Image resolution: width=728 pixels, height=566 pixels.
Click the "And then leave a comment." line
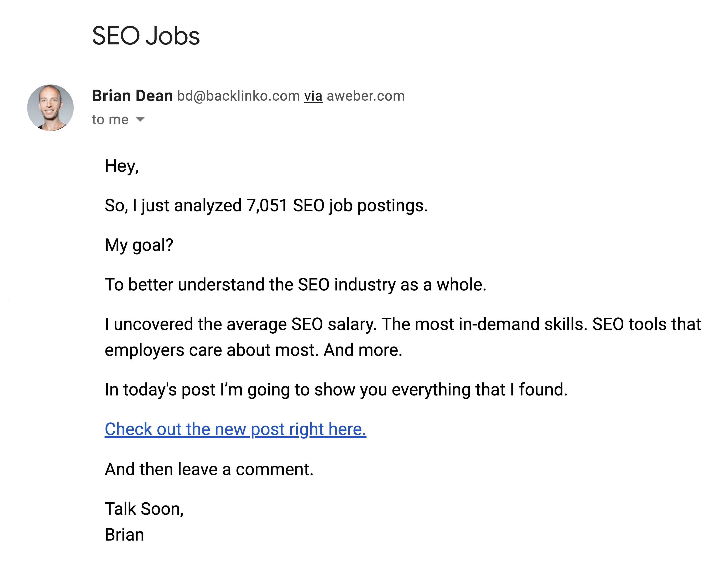point(209,469)
